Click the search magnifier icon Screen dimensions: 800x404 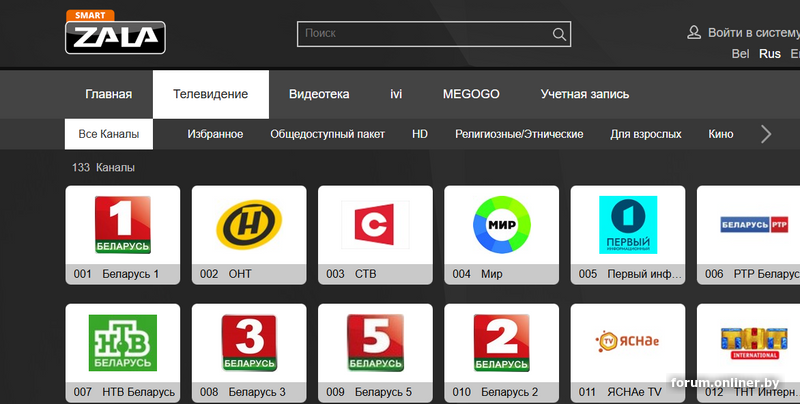pyautogui.click(x=559, y=34)
